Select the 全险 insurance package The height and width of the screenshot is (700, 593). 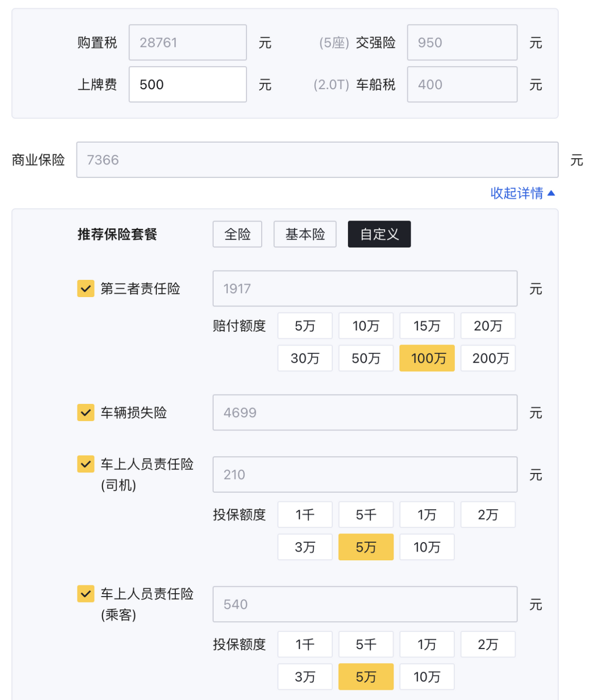point(237,234)
